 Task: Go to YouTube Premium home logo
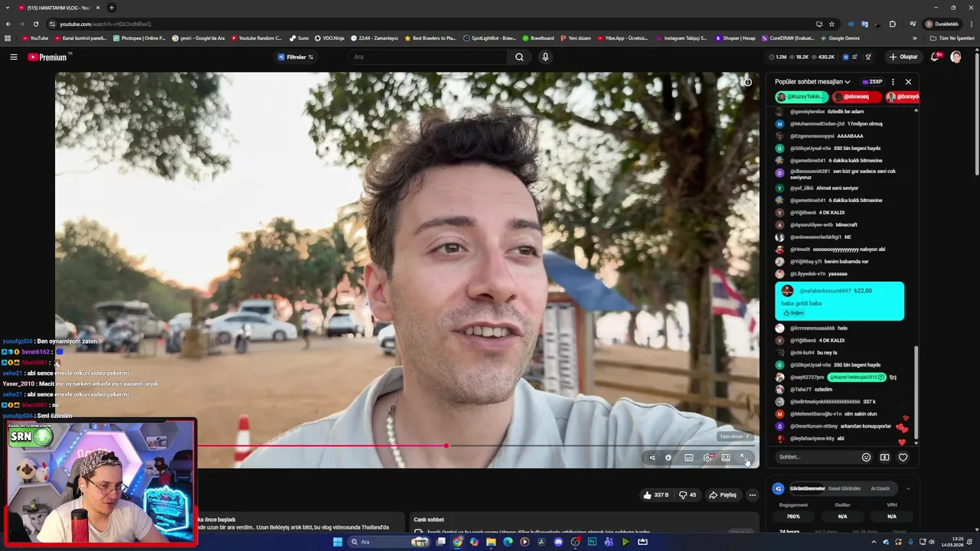pyautogui.click(x=50, y=57)
